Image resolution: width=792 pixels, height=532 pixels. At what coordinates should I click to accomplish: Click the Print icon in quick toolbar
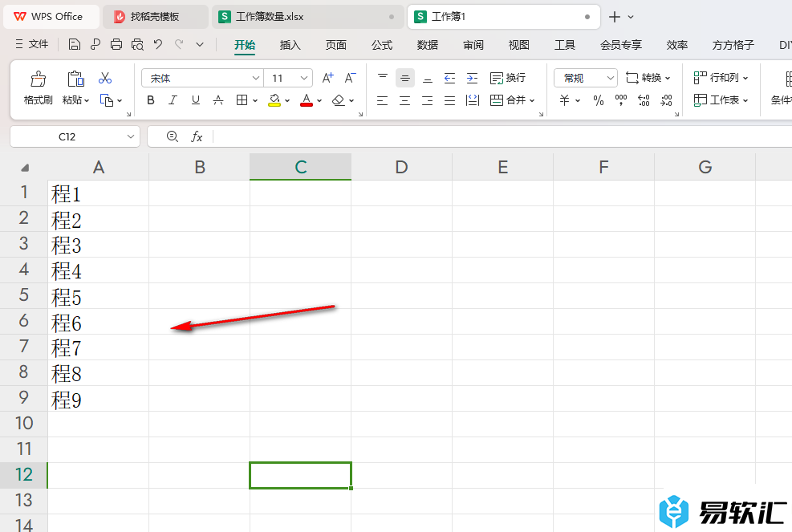(116, 44)
